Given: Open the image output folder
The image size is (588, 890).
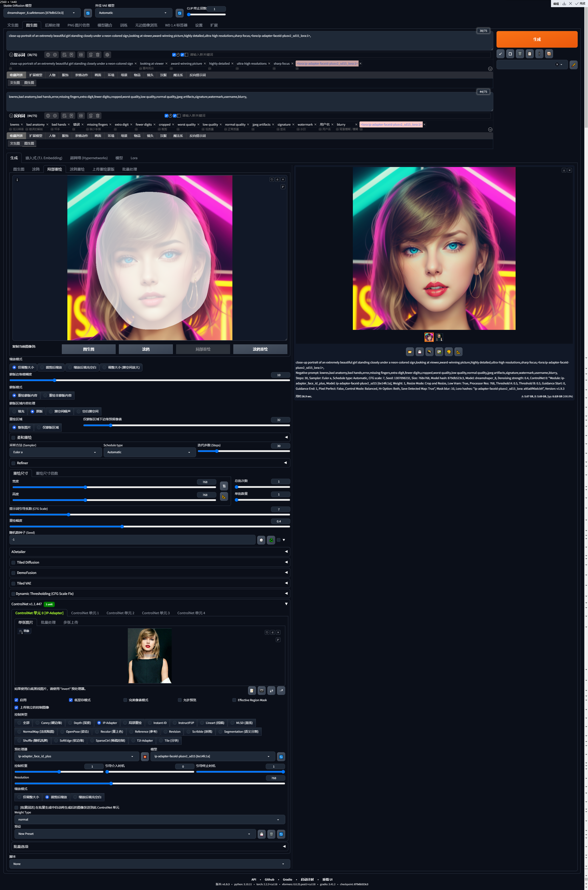Looking at the screenshot, I should tap(409, 351).
